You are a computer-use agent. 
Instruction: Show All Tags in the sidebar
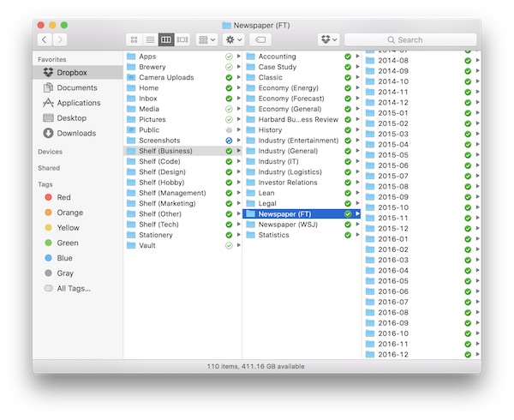(73, 288)
